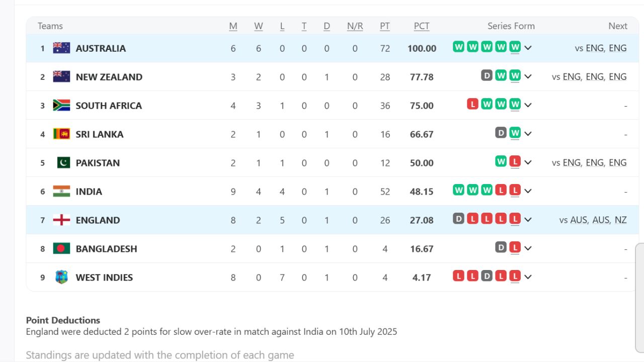Sort the table by M column header

(233, 26)
